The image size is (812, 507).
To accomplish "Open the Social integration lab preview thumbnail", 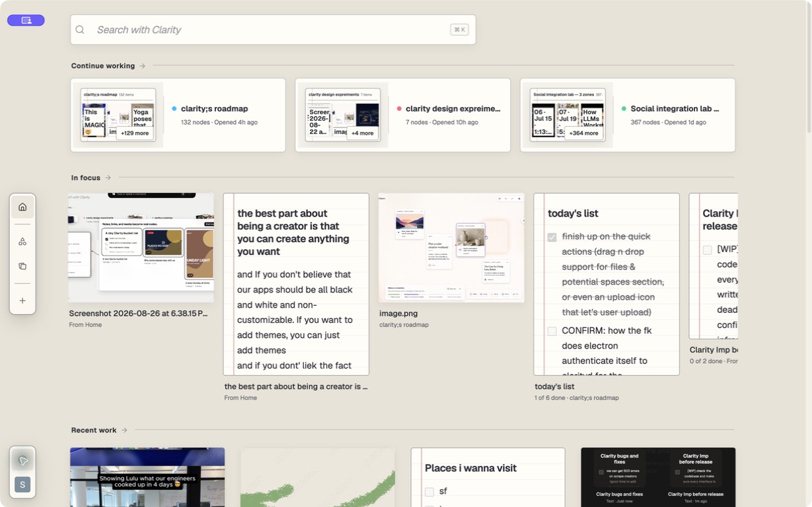I will (568, 115).
